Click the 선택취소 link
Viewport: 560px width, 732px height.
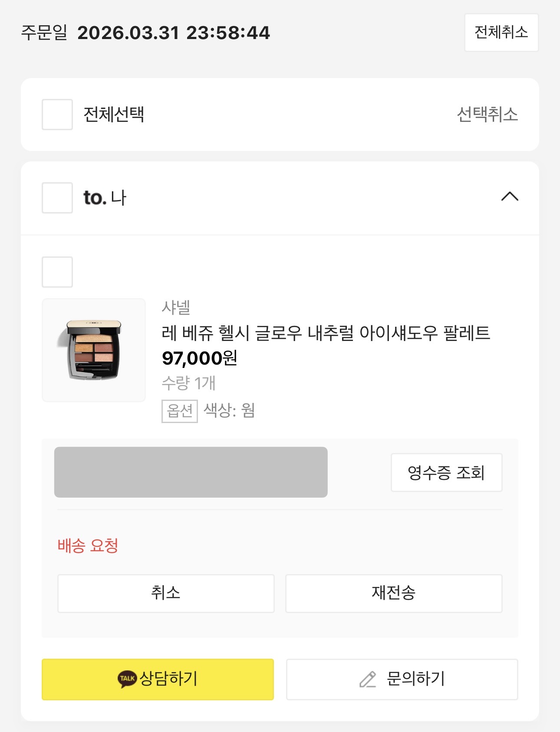(487, 115)
